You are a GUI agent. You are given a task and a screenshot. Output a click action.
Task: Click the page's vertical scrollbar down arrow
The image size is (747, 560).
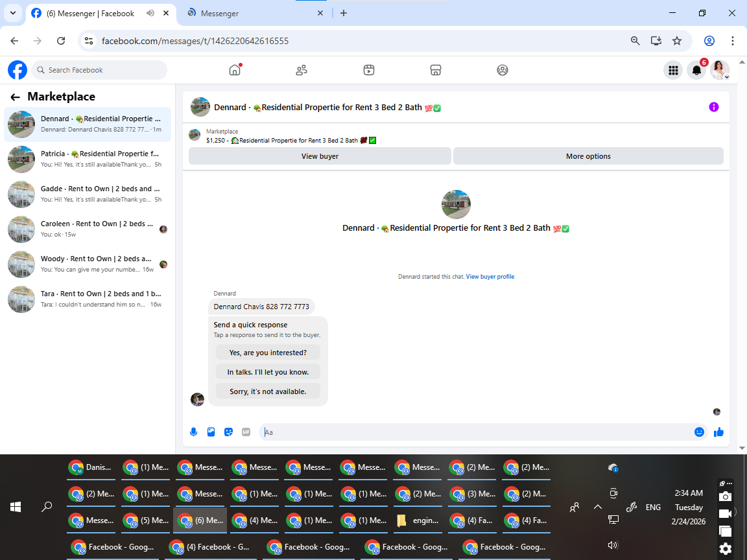742,448
